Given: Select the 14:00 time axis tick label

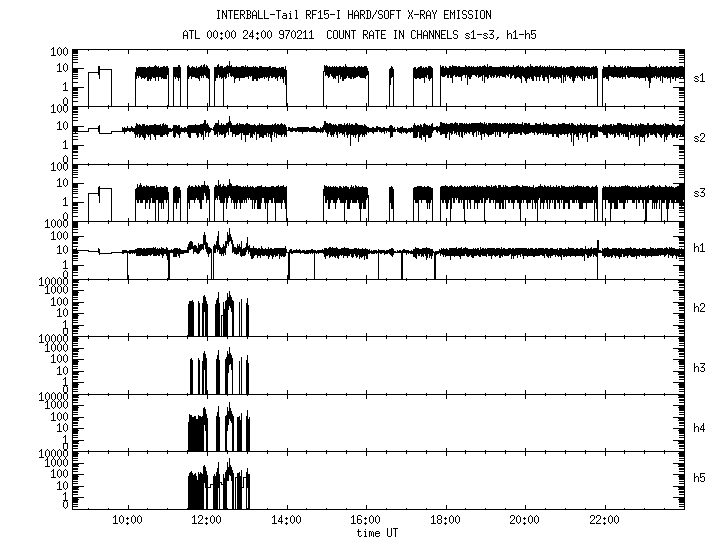Looking at the screenshot, I should tap(286, 520).
